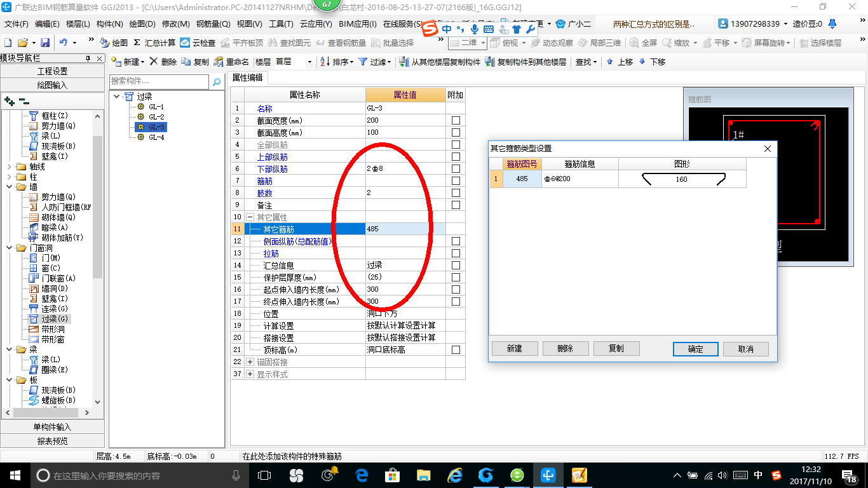Click 新建 in stirrup settings dialog

click(x=515, y=348)
